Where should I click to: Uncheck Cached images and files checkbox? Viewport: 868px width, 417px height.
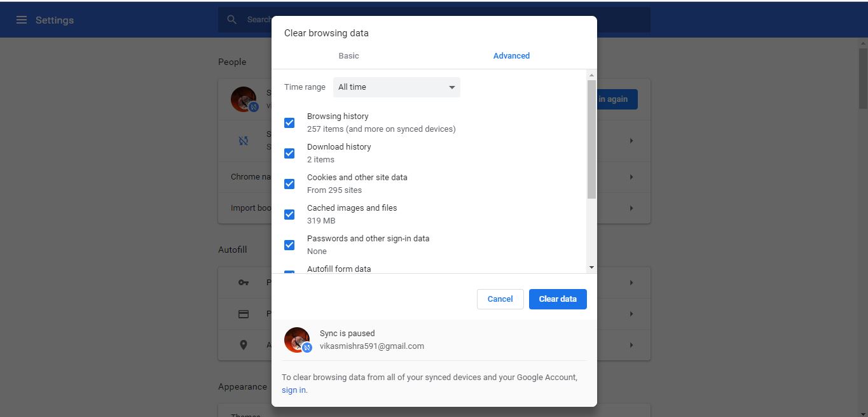point(289,215)
